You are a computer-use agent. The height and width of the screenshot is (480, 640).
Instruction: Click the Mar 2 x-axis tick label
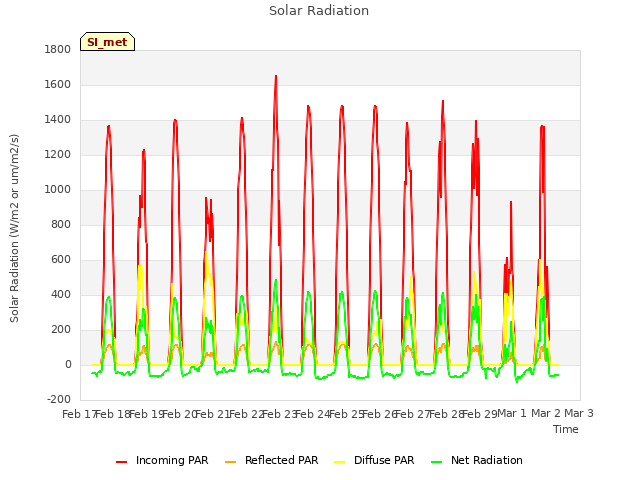tap(545, 413)
